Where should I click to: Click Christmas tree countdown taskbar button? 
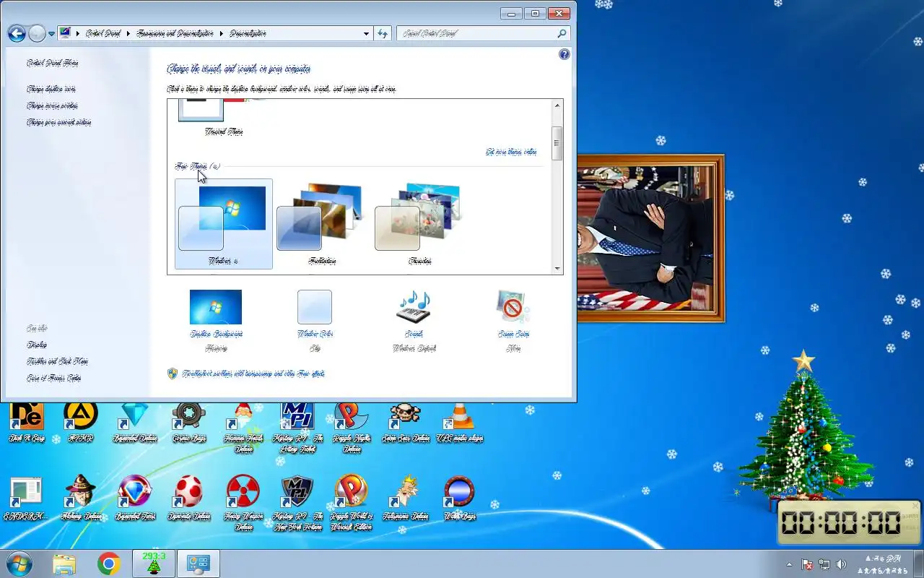154,564
